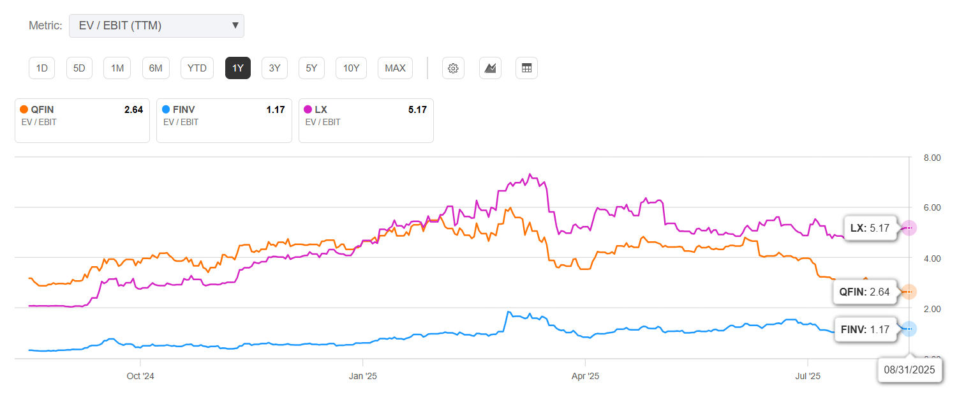Toggle the magenta LX series marker
The height and width of the screenshot is (397, 980).
point(308,109)
